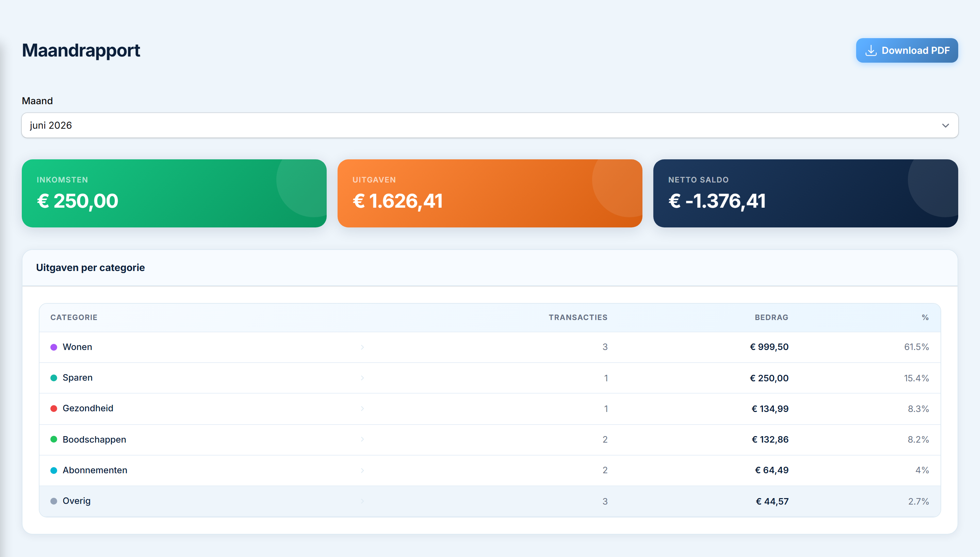This screenshot has height=557, width=980.
Task: Click the € 64,49 amount for Abonnementen
Action: (x=772, y=470)
